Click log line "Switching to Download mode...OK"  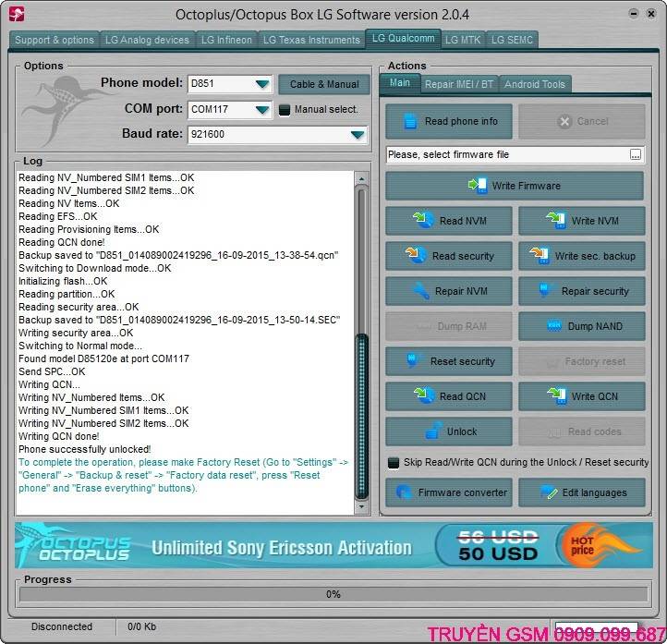click(x=94, y=268)
